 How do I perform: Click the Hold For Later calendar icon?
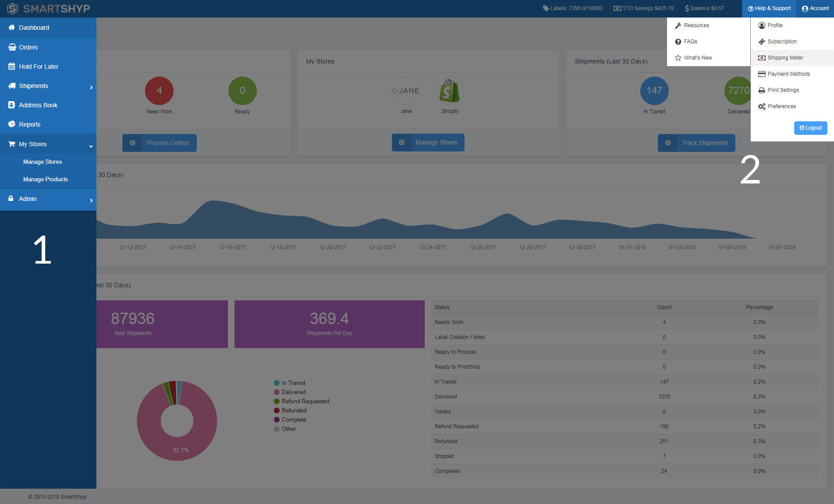pyautogui.click(x=12, y=67)
